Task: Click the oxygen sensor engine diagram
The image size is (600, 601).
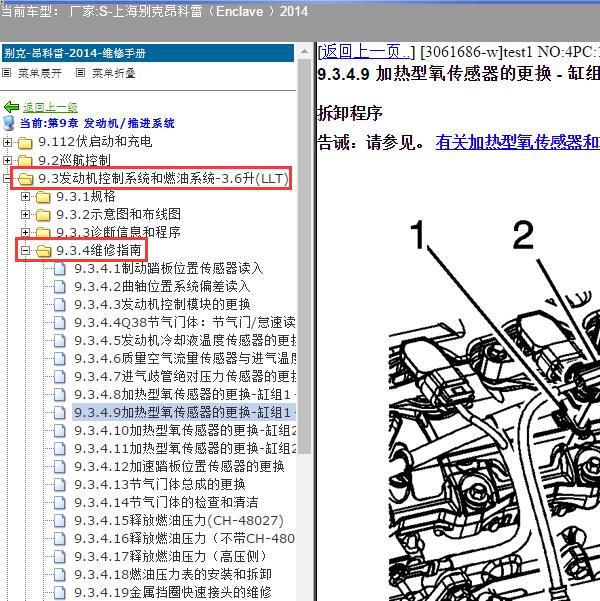Action: click(x=495, y=408)
